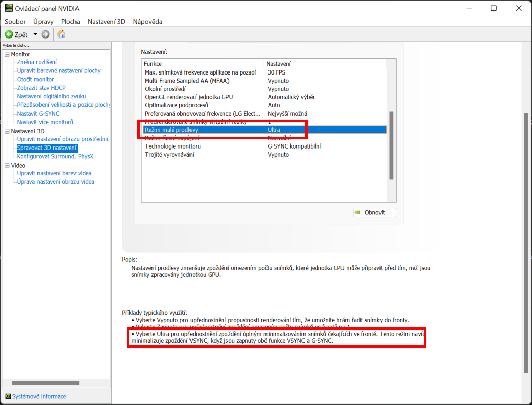Click the Nastavení 3D tree heading
This screenshot has width=532, height=405.
pos(27,131)
